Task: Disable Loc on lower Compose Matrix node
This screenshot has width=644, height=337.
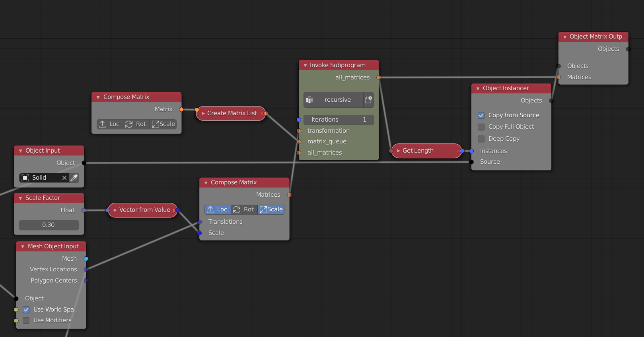Action: click(x=218, y=209)
